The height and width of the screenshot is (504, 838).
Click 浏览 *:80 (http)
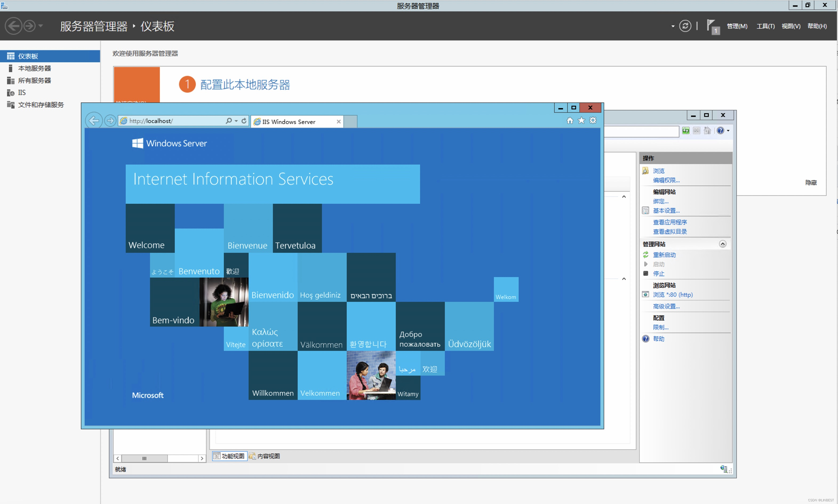pyautogui.click(x=673, y=295)
